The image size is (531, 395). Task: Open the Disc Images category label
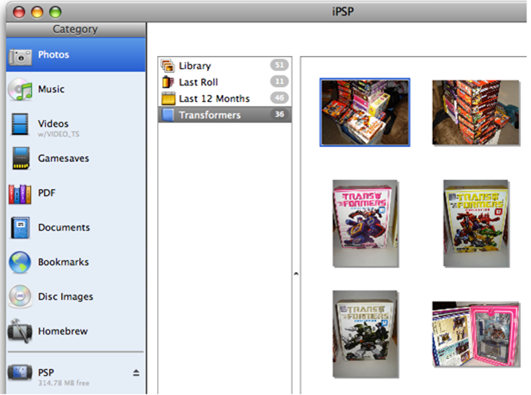click(x=66, y=296)
